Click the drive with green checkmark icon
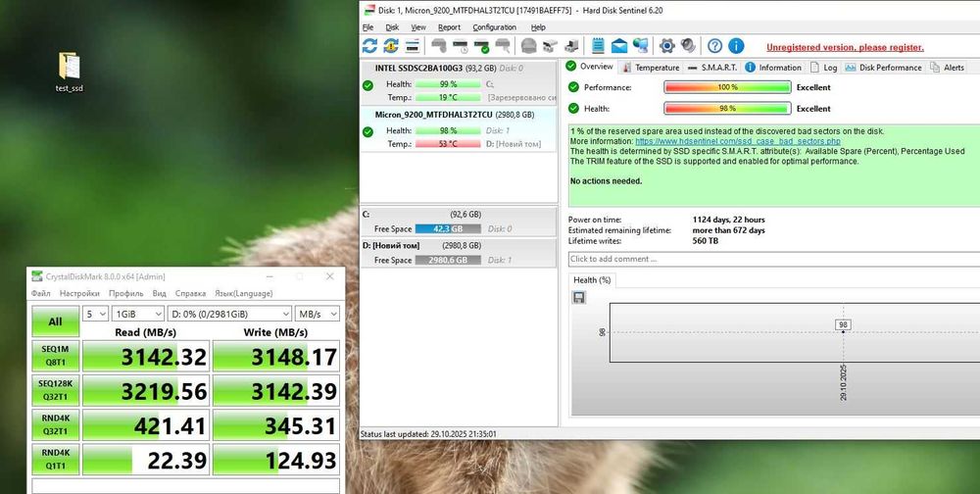The height and width of the screenshot is (494, 980). point(481,46)
